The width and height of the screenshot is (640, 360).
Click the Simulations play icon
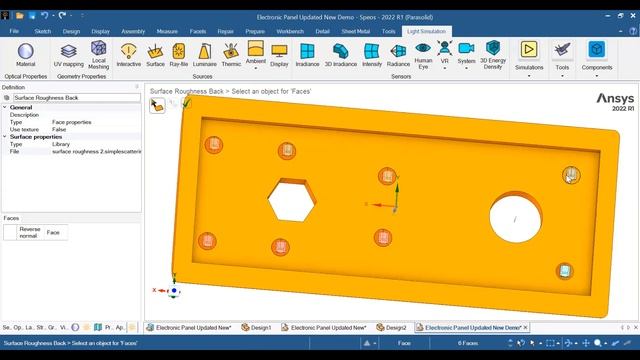click(529, 49)
